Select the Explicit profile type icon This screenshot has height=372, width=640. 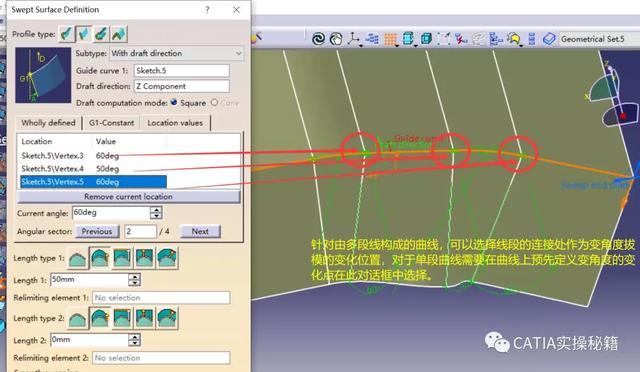click(x=67, y=34)
